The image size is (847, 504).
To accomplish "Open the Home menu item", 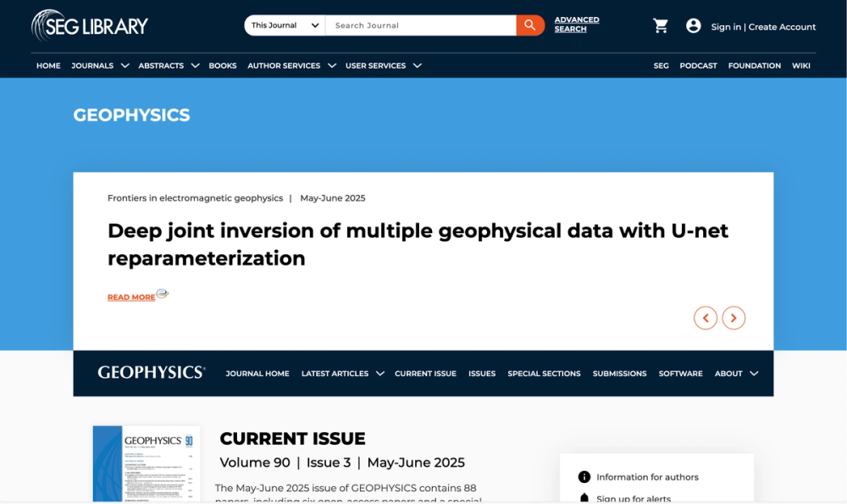I will pyautogui.click(x=48, y=65).
